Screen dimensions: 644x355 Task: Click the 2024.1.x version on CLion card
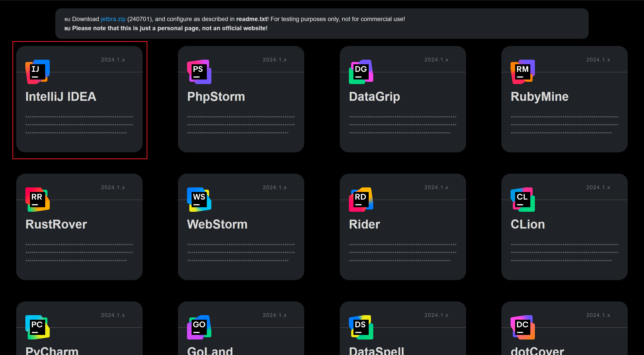click(598, 187)
